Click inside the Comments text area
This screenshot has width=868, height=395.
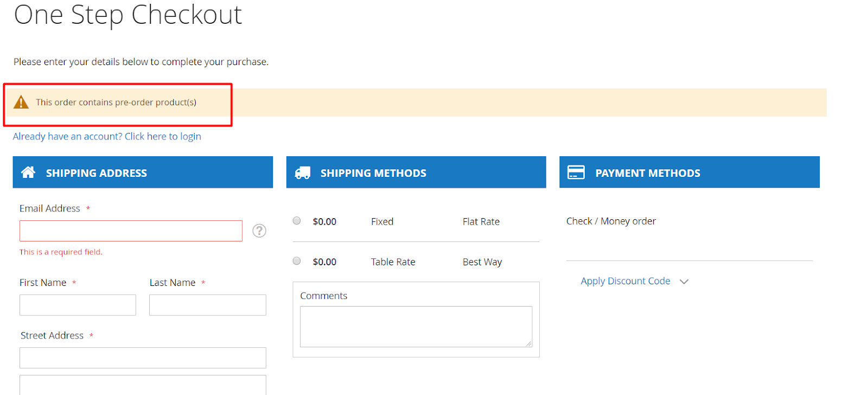(x=416, y=326)
